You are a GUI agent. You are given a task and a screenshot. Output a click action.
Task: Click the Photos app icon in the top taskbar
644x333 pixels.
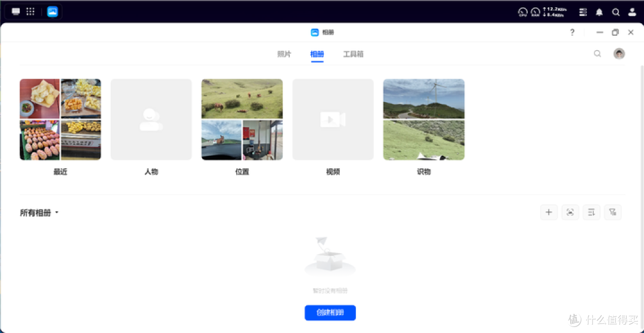tap(52, 11)
